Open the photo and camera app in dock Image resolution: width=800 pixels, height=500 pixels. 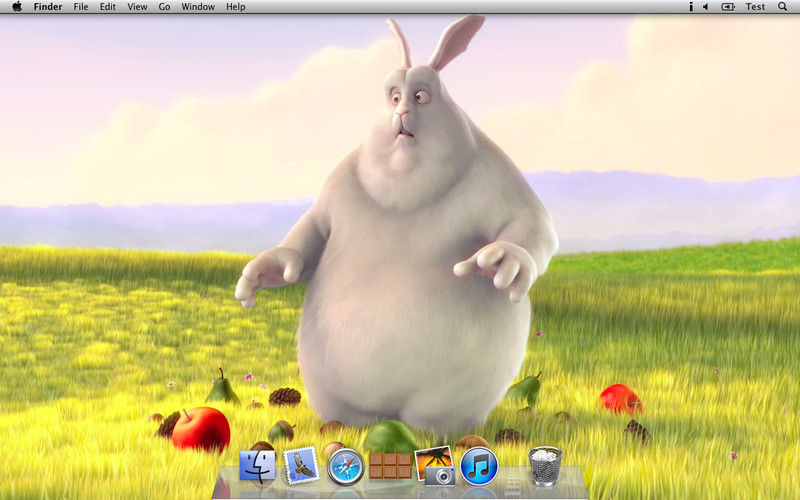[435, 465]
